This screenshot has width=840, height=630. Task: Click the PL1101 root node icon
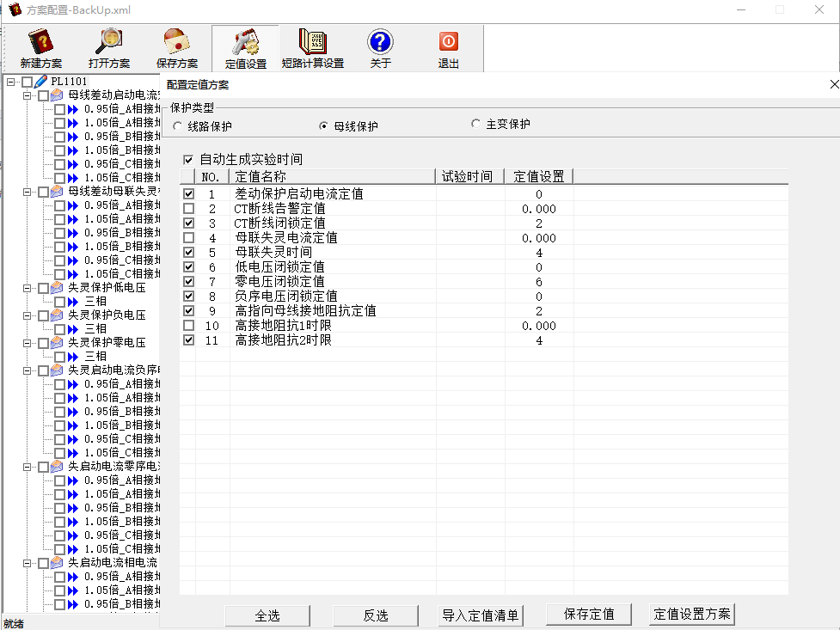coord(41,82)
